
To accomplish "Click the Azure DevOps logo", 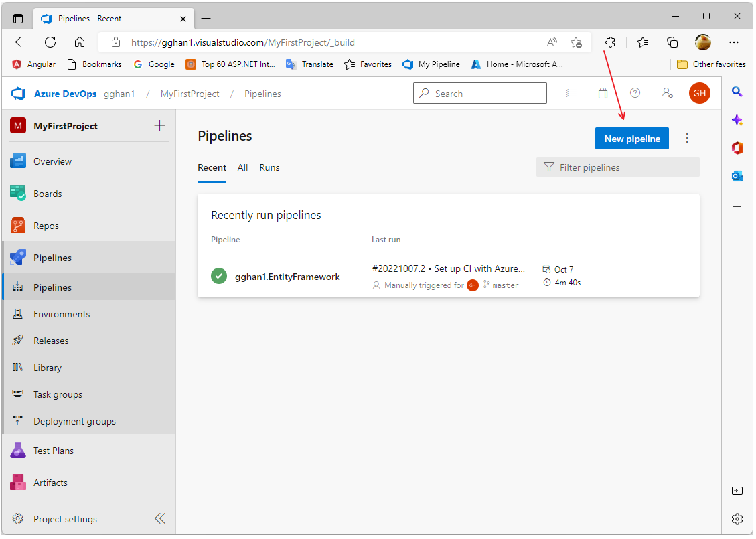I will pos(18,94).
